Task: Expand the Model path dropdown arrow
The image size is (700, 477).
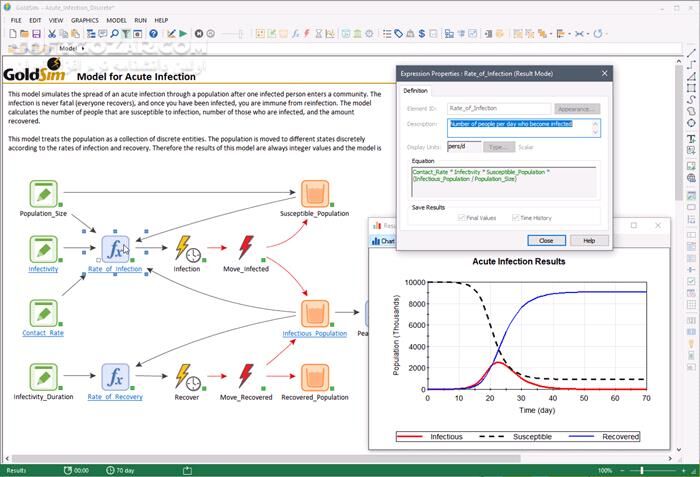Action: click(x=84, y=48)
